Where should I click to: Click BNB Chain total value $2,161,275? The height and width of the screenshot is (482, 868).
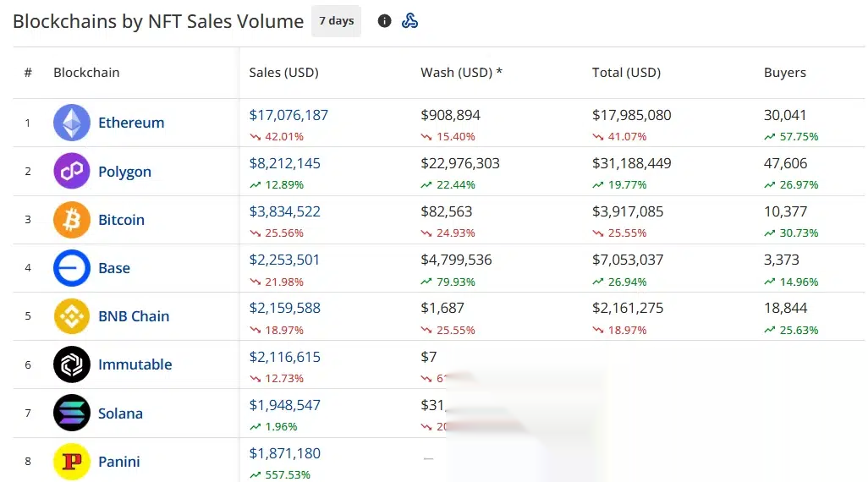coord(628,308)
